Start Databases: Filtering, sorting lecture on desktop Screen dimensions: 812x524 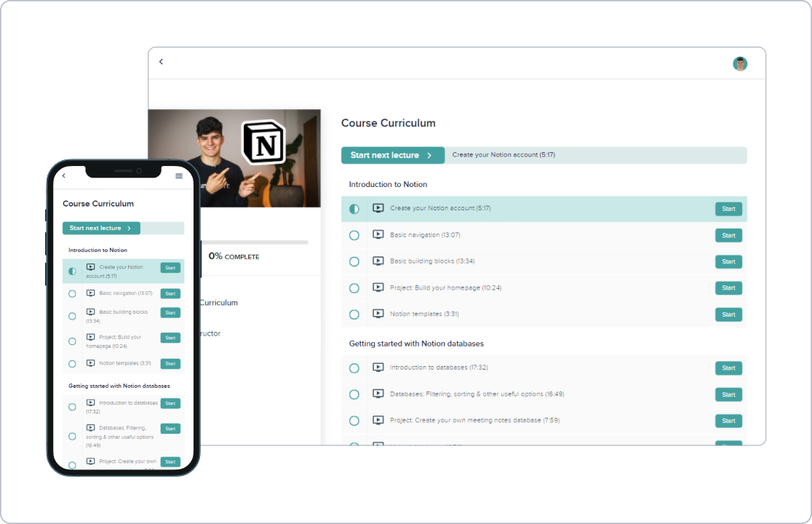click(728, 394)
